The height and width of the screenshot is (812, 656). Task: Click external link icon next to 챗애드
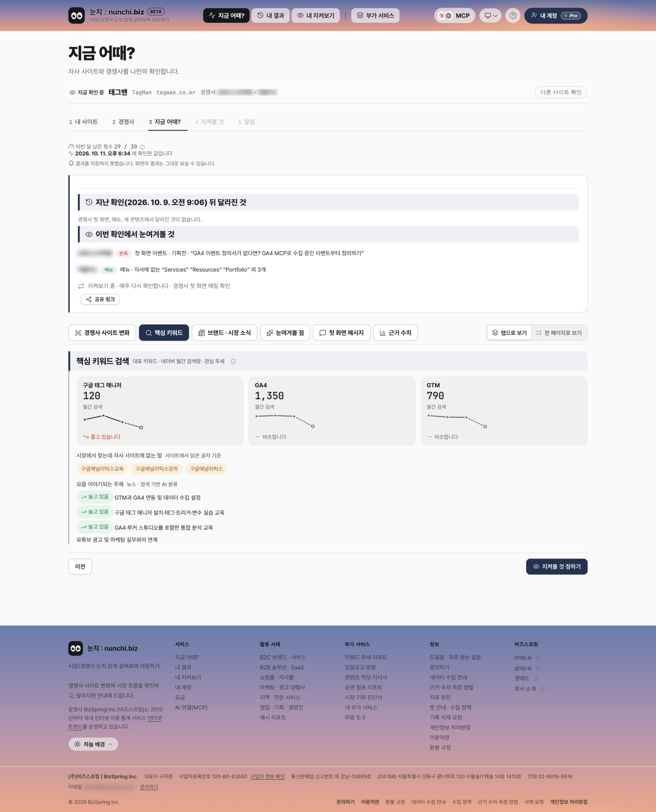pyautogui.click(x=536, y=678)
